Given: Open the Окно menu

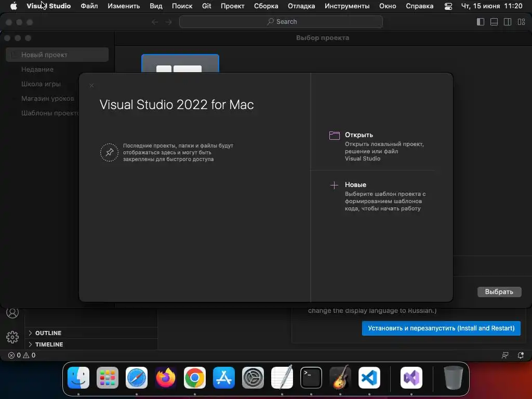Looking at the screenshot, I should point(388,6).
